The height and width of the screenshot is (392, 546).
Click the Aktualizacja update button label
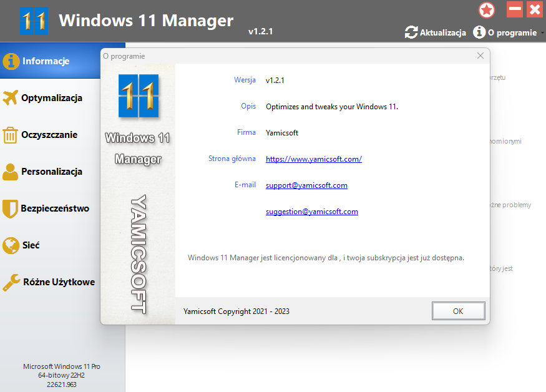[442, 32]
